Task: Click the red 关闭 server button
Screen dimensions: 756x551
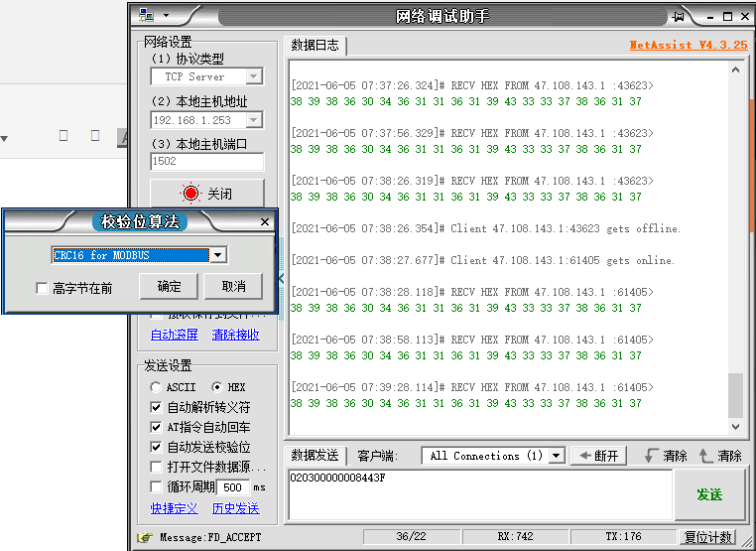Action: click(x=207, y=194)
